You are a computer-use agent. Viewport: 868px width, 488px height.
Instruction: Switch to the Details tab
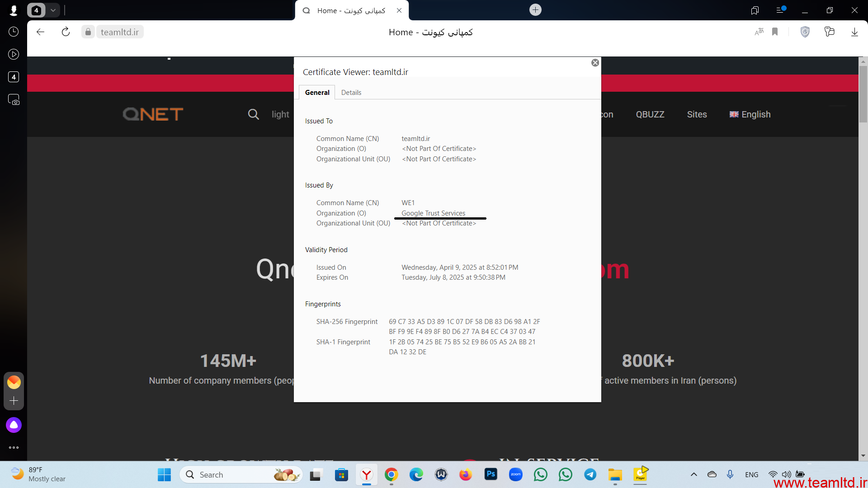tap(351, 93)
